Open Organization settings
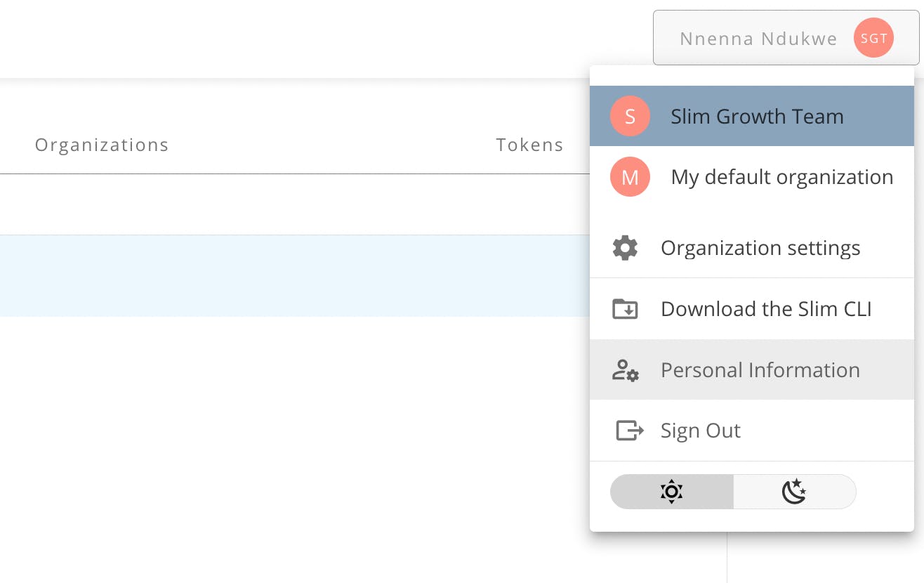 coord(760,248)
